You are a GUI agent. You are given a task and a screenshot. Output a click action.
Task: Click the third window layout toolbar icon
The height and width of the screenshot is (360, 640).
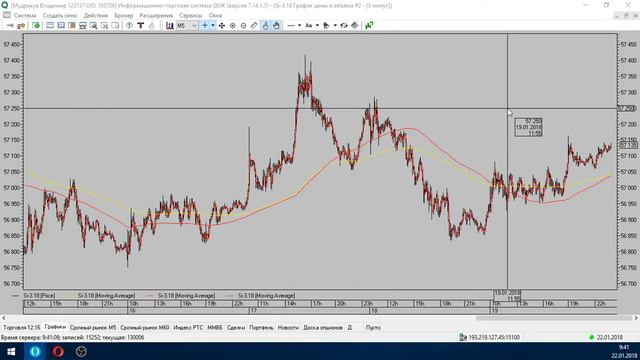[x=71, y=25]
